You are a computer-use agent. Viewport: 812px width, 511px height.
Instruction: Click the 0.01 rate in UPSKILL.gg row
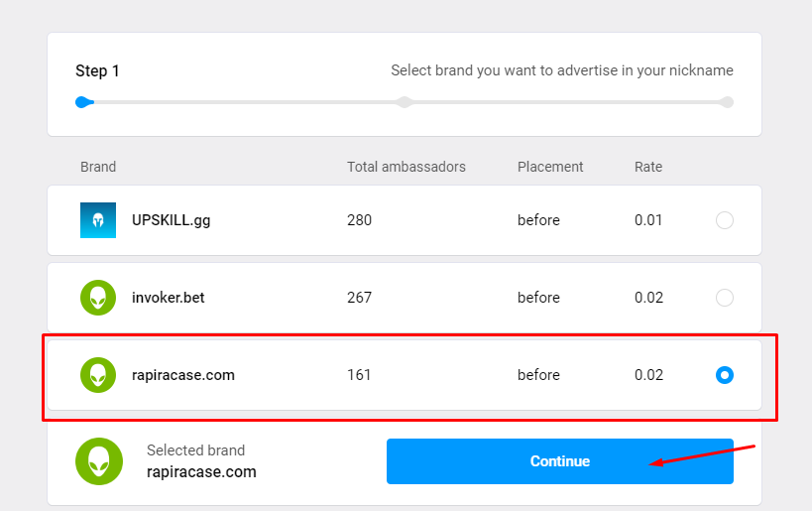648,220
